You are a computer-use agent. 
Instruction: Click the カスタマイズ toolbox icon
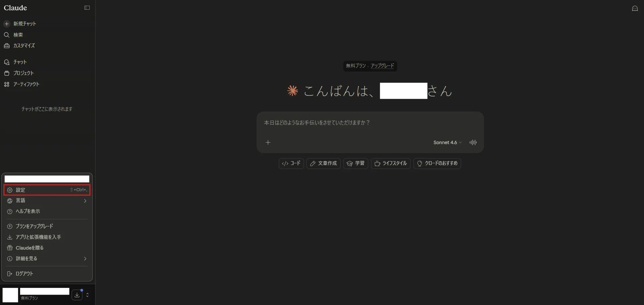point(7,46)
